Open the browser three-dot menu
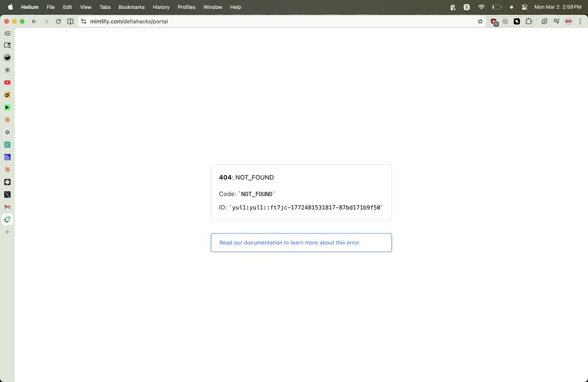Image resolution: width=588 pixels, height=382 pixels. coord(580,22)
